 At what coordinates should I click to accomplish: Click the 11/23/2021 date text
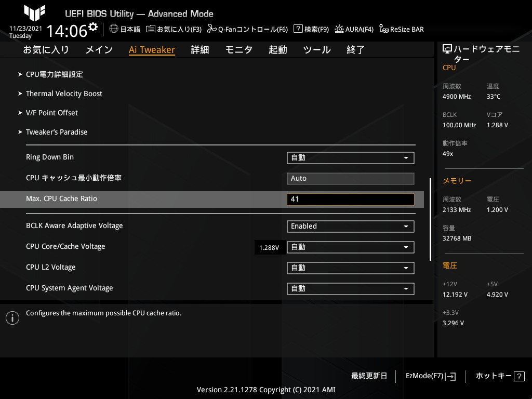[x=26, y=29]
